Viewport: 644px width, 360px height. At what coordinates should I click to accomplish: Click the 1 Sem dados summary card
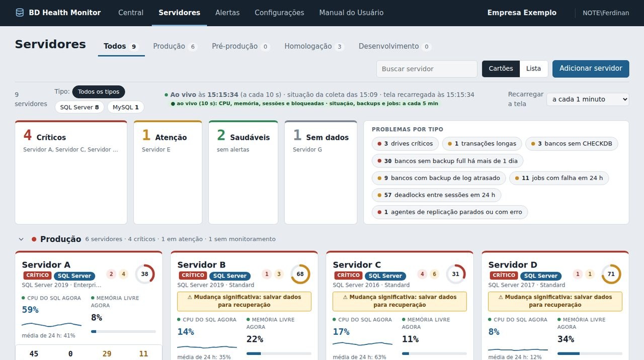point(320,172)
